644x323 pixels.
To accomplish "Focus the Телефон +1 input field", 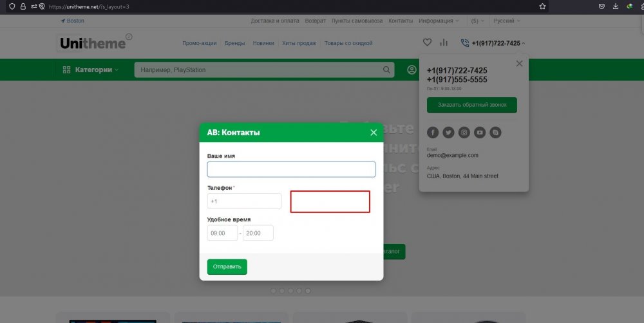I will 244,201.
